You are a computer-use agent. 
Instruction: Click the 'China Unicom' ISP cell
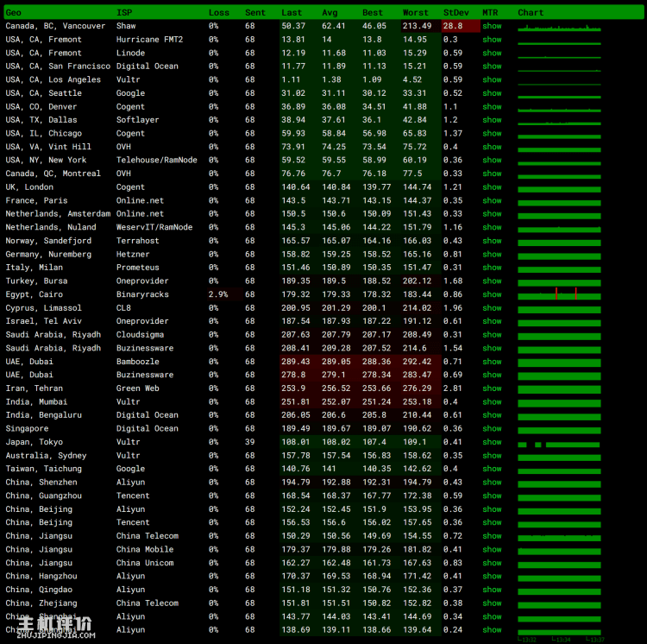pyautogui.click(x=145, y=563)
